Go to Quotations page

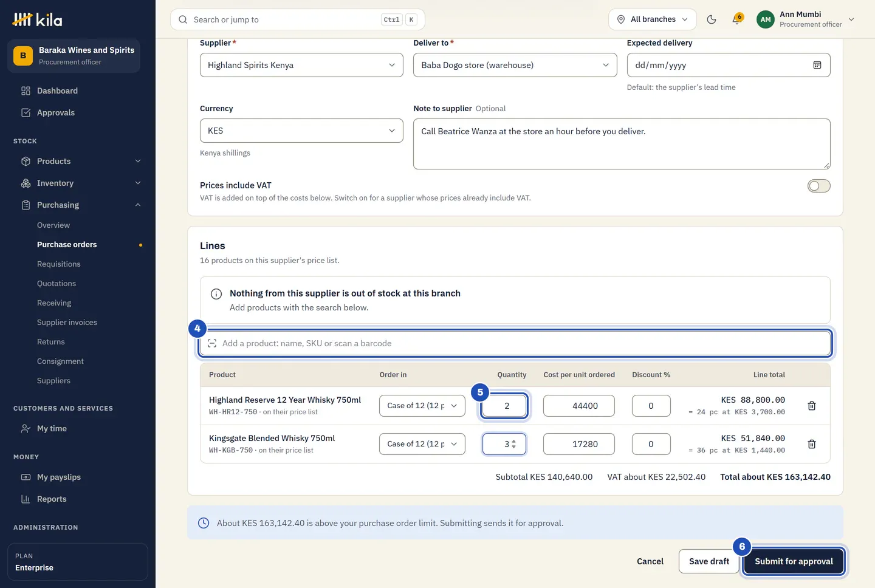(57, 283)
